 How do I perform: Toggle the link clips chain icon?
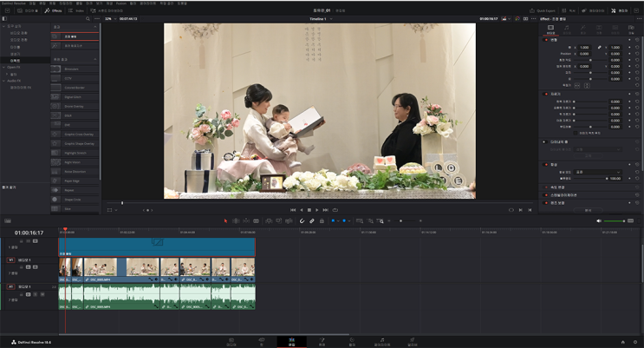coord(312,221)
